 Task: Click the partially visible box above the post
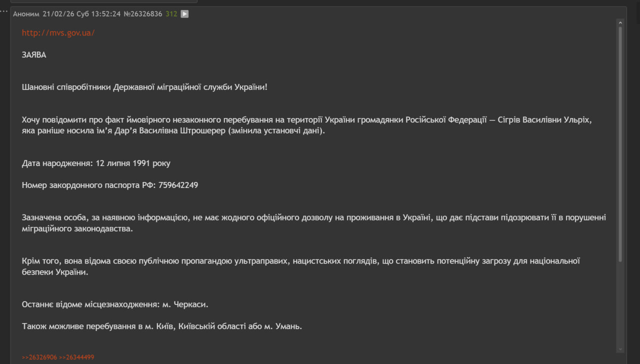pos(104,1)
